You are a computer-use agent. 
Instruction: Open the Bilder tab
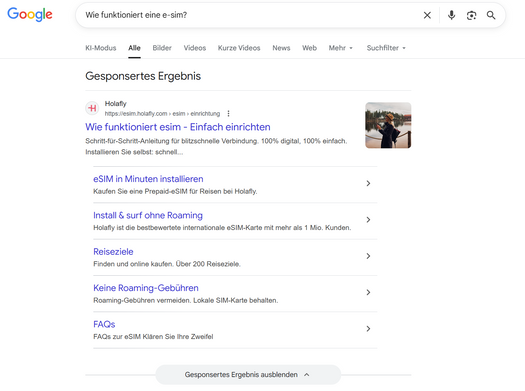point(162,48)
